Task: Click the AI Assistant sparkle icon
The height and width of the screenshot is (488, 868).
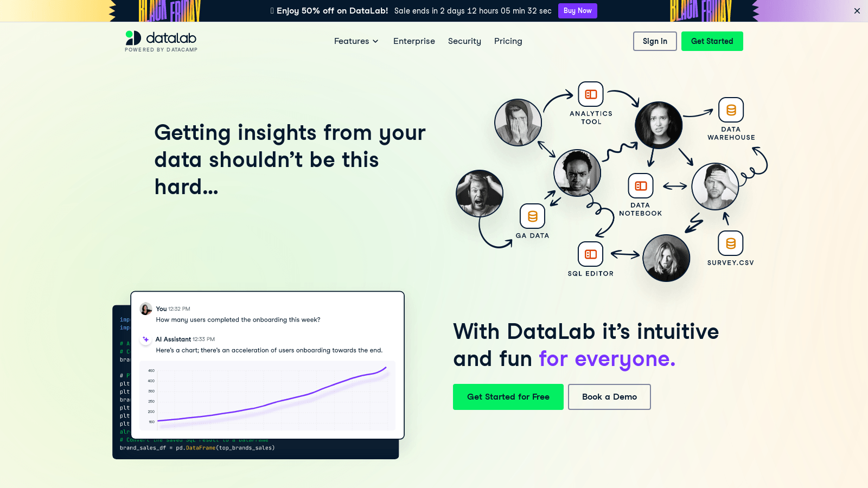Action: (145, 339)
